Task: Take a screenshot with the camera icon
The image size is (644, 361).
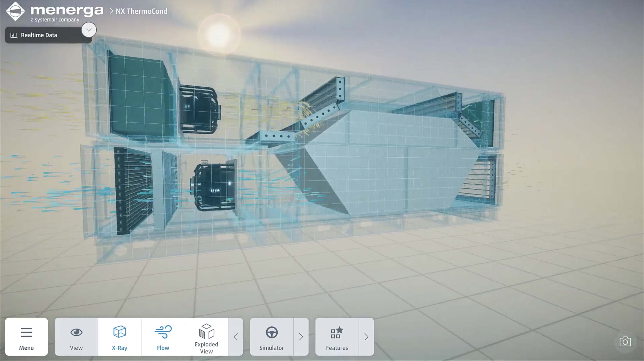Action: pos(625,342)
